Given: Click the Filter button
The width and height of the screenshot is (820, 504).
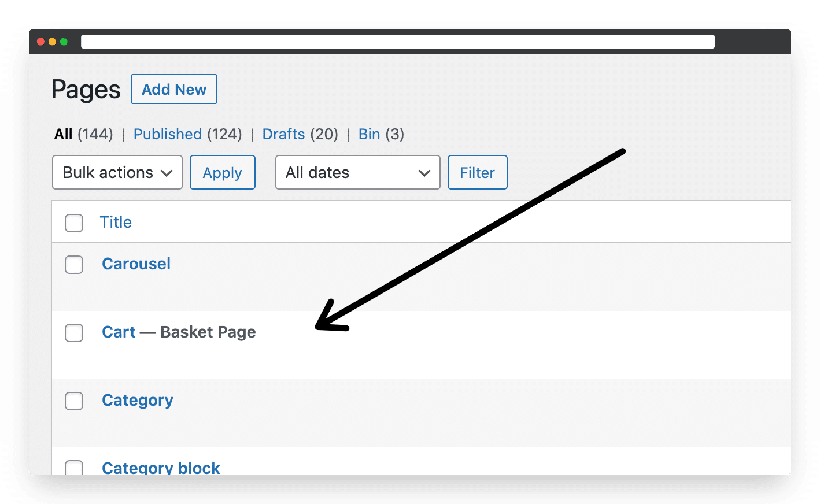Looking at the screenshot, I should tap(478, 172).
